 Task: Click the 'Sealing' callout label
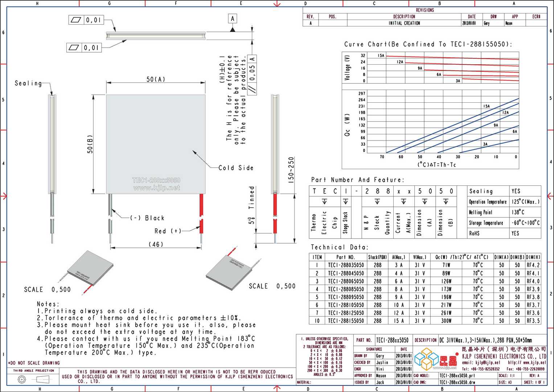28,83
